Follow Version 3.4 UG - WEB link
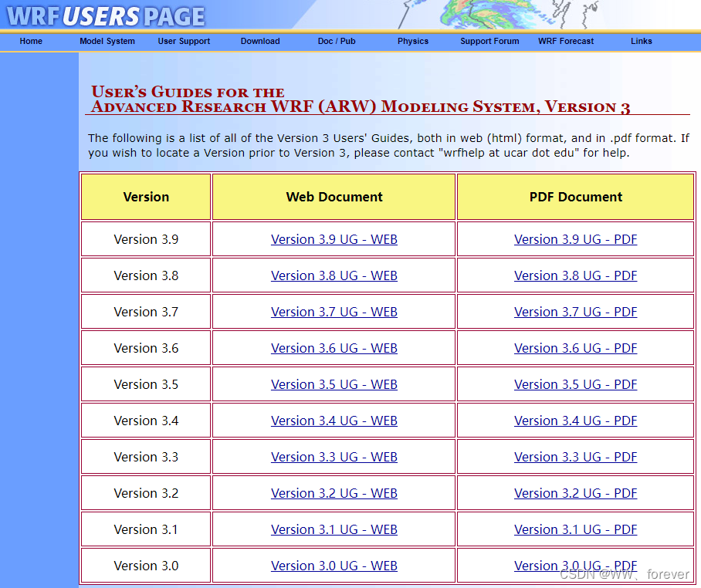 pyautogui.click(x=334, y=421)
